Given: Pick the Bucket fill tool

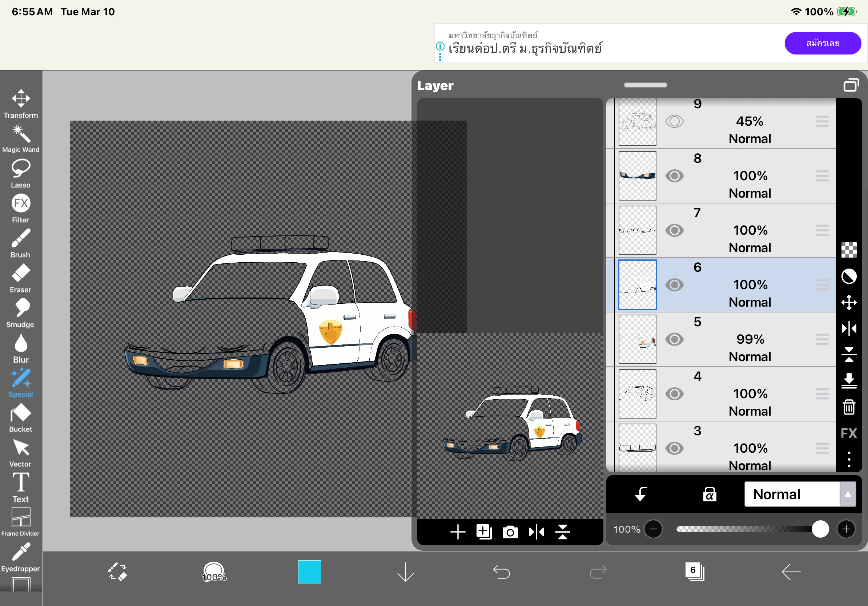Looking at the screenshot, I should tap(20, 417).
